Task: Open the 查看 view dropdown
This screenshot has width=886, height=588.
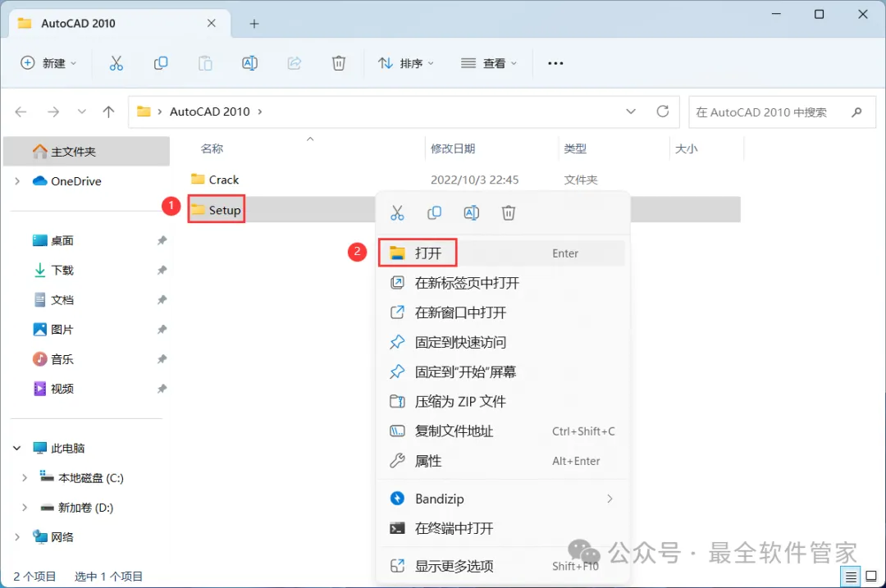Action: (x=489, y=63)
